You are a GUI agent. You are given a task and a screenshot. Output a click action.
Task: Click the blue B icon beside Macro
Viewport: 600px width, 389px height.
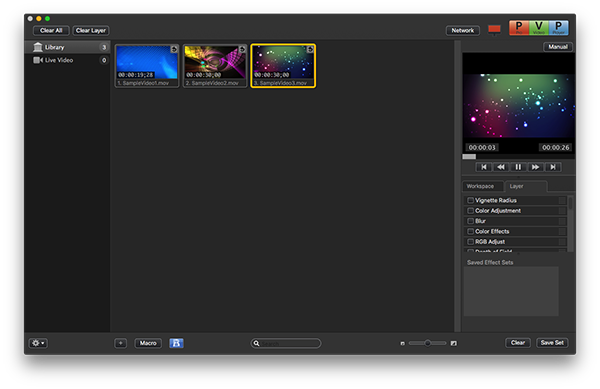(176, 343)
